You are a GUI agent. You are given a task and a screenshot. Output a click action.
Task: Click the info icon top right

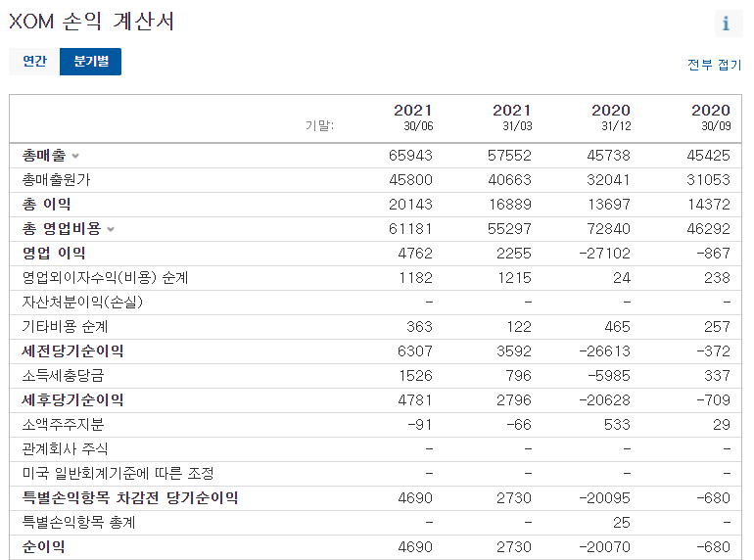727,23
